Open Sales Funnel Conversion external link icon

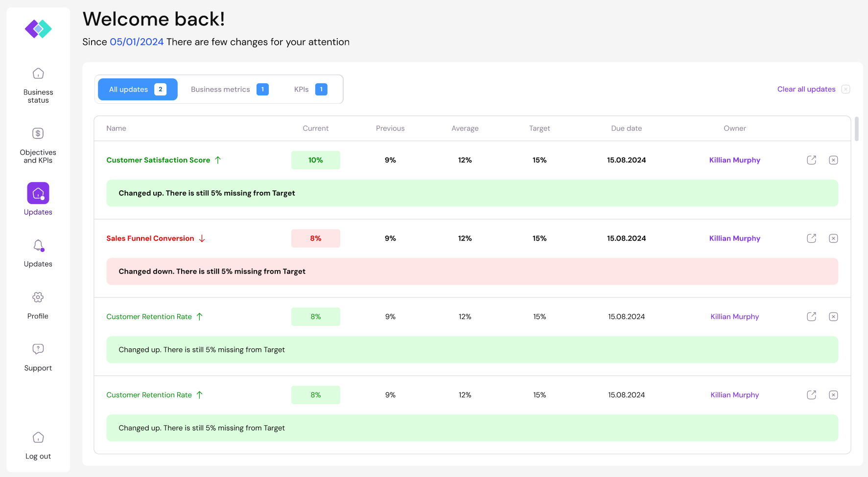tap(811, 238)
